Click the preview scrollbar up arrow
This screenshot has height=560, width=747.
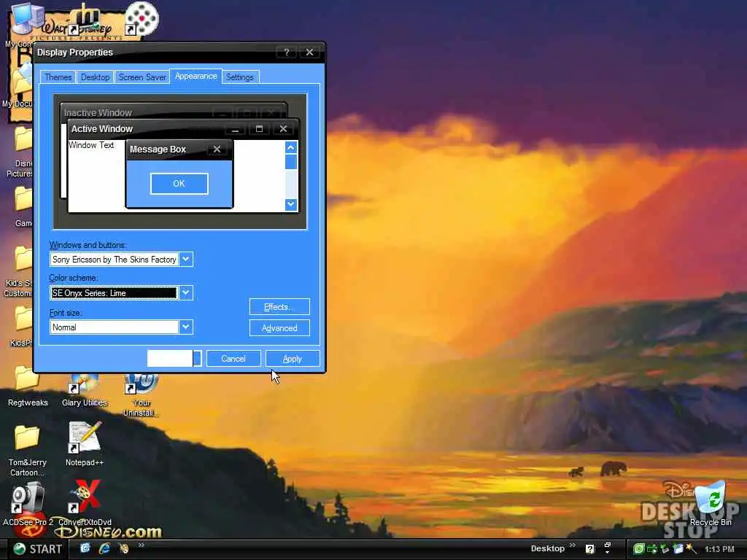(291, 147)
